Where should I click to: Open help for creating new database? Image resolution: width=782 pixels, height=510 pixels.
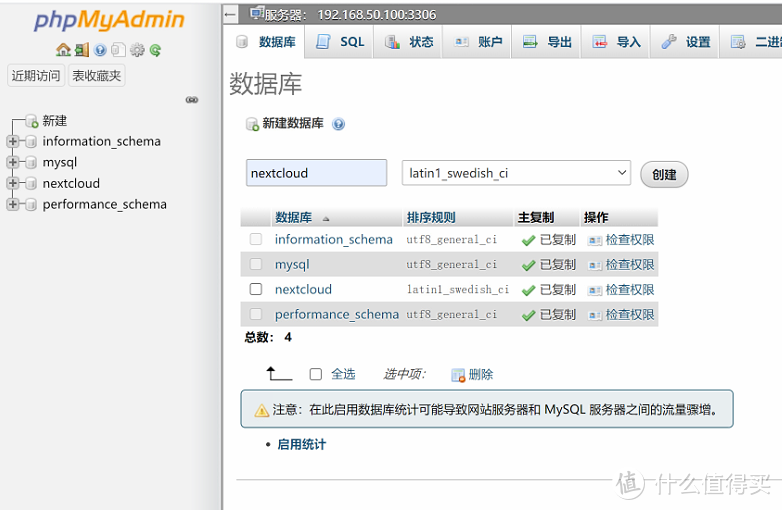point(339,124)
